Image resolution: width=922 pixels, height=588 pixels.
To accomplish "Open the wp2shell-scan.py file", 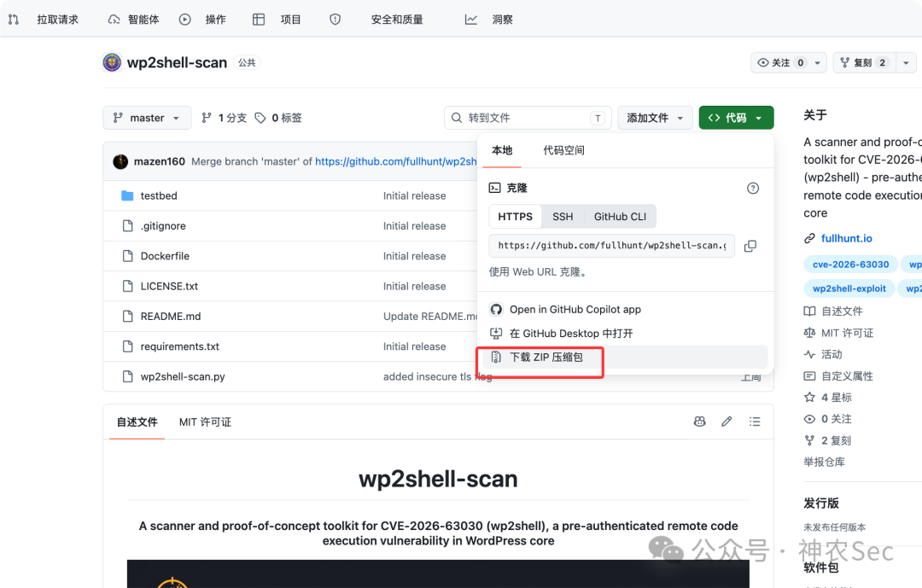I will tap(183, 376).
